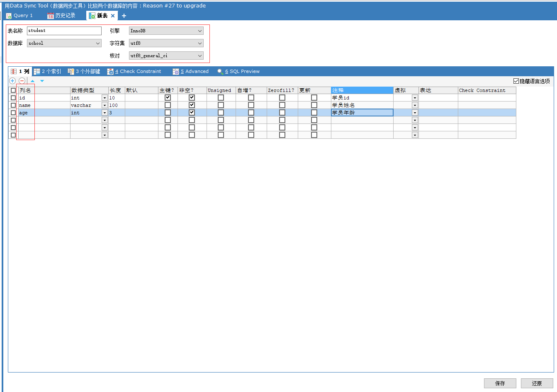557x392 pixels.
Task: Click the column name cell "name"
Action: tap(44, 105)
